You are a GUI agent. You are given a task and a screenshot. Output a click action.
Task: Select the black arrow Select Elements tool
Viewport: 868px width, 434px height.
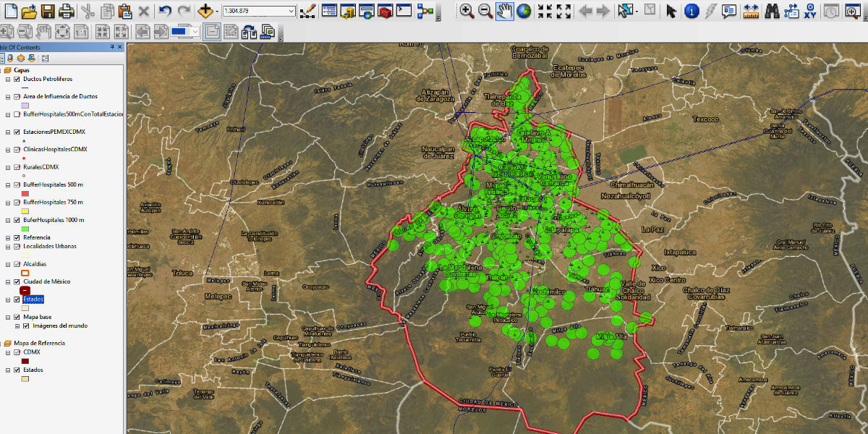(x=671, y=11)
